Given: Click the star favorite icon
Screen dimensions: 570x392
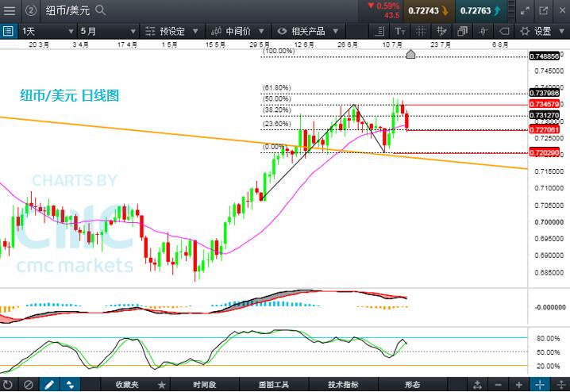Looking at the screenshot, I should [162, 385].
